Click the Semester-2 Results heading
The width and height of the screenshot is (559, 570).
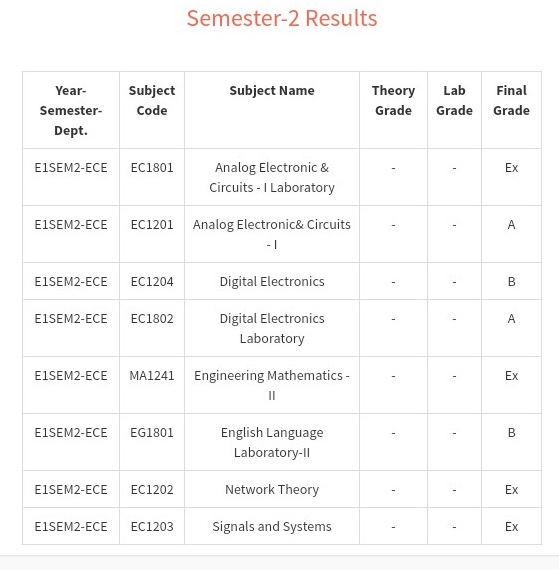point(282,18)
